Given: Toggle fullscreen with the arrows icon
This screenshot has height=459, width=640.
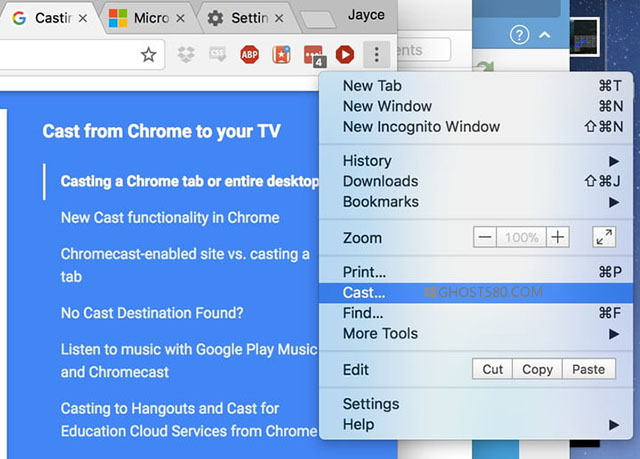Looking at the screenshot, I should click(604, 237).
